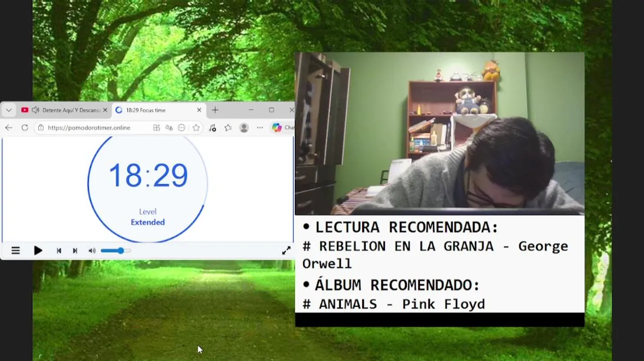Image resolution: width=644 pixels, height=361 pixels.
Task: Open the Copilot Chat button
Action: tap(282, 128)
